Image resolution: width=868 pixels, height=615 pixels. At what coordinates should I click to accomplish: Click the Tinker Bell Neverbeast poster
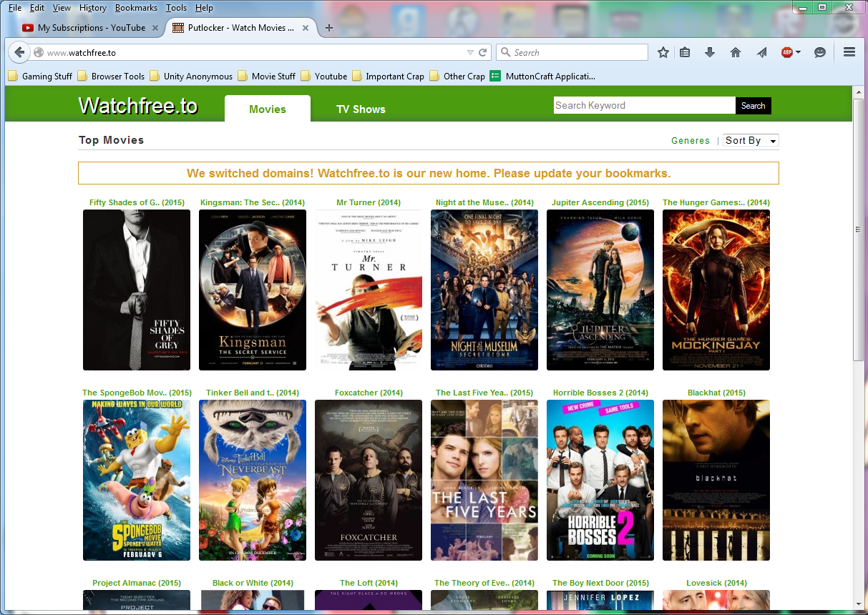tap(253, 480)
